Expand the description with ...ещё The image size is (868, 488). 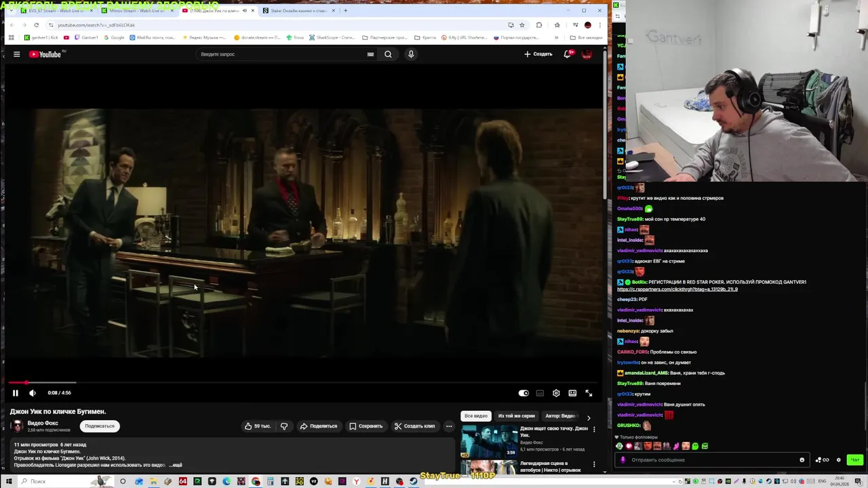pyautogui.click(x=176, y=465)
